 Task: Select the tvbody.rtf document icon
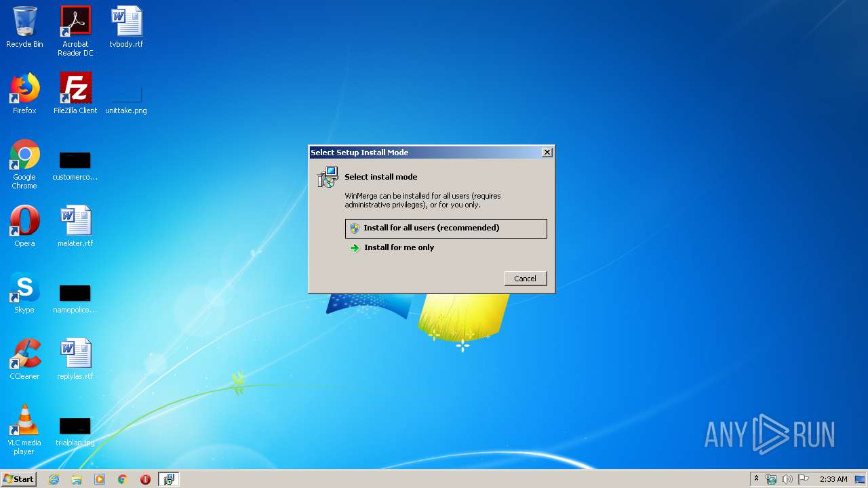coord(126,27)
